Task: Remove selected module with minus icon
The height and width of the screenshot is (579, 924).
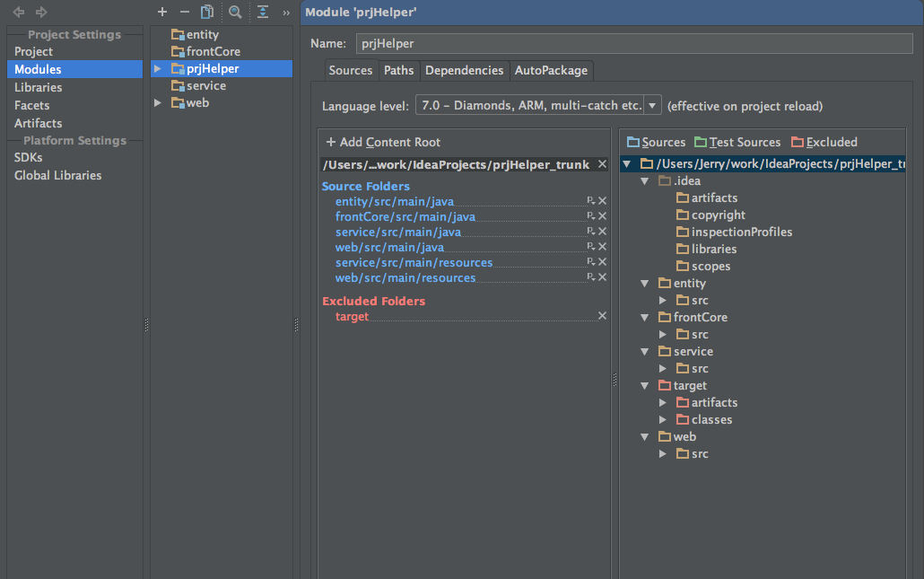Action: (185, 12)
